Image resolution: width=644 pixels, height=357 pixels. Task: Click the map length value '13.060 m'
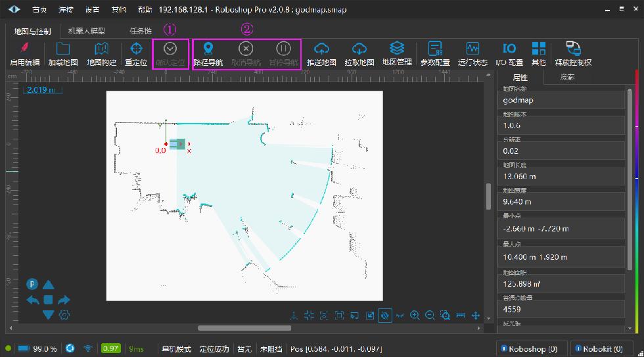pos(520,176)
